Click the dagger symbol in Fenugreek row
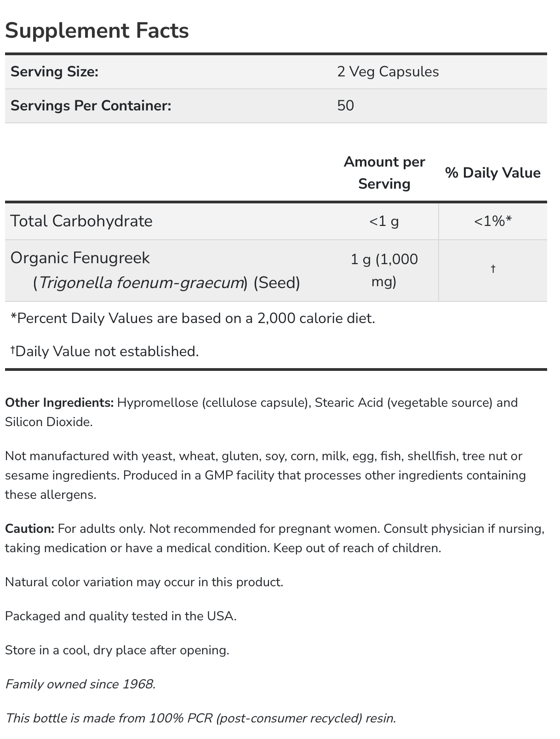 tap(492, 268)
